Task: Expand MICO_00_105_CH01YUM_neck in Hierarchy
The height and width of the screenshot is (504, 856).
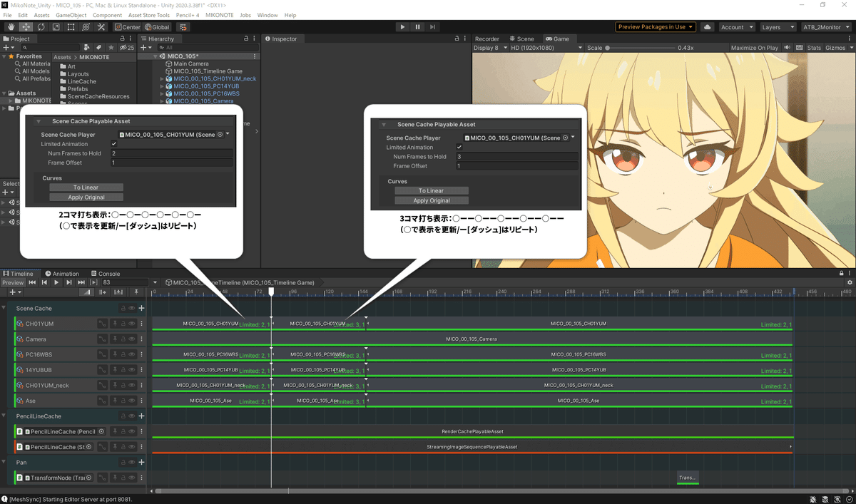Action: pyautogui.click(x=162, y=78)
